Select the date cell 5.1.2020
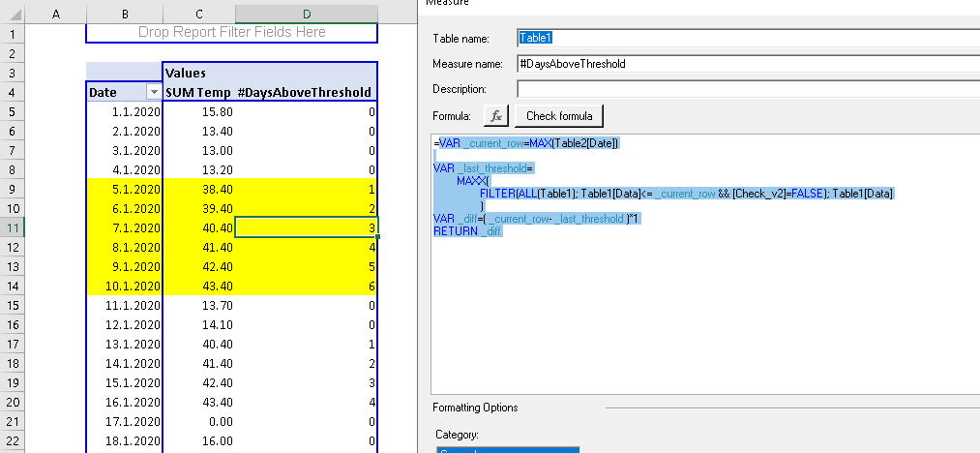980x453 pixels. (125, 190)
